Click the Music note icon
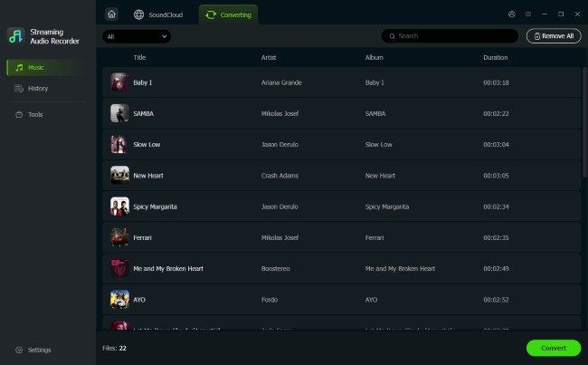The height and width of the screenshot is (365, 588). [x=19, y=68]
